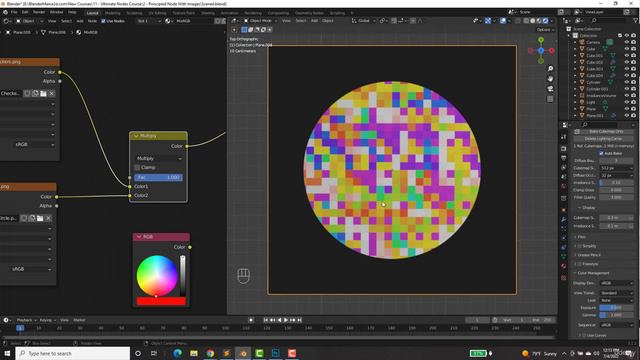
Task: Open the Render properties tab icon
Action: 564,149
